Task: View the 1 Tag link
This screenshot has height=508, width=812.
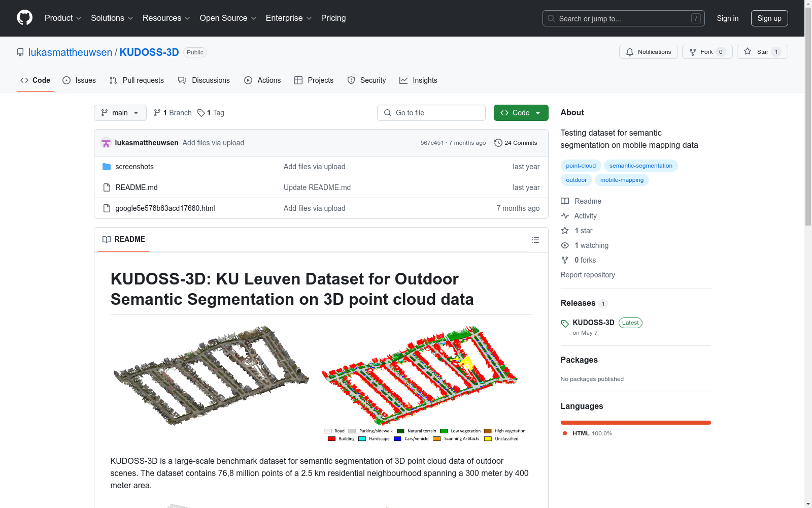Action: pos(211,113)
